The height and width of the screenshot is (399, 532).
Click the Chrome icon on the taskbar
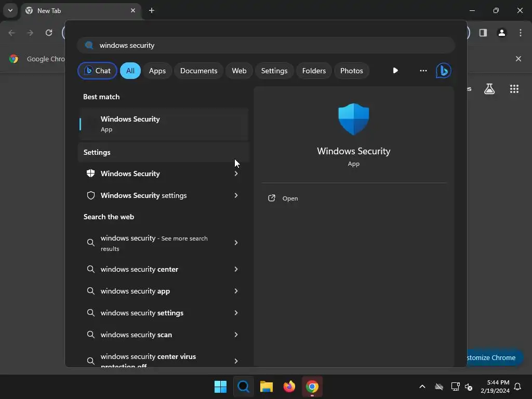(312, 387)
